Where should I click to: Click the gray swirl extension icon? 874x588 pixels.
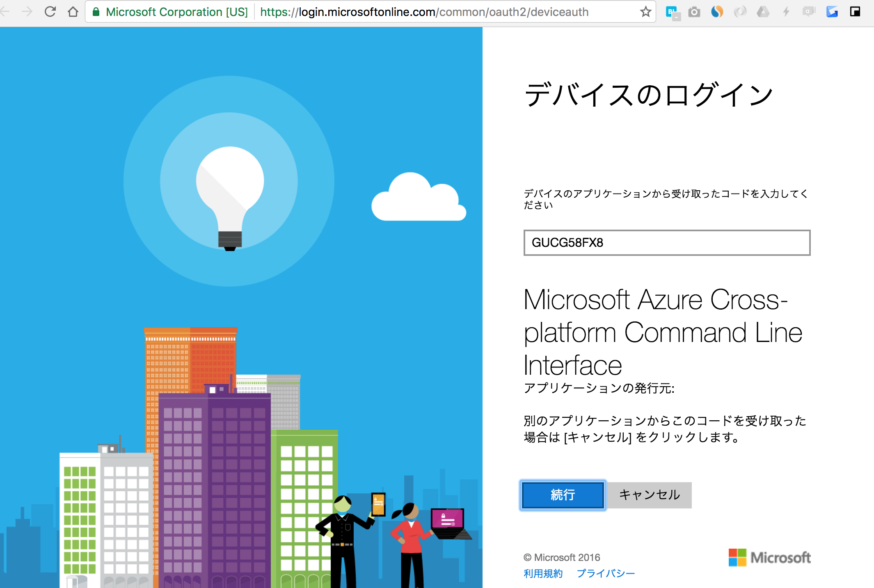(x=741, y=11)
